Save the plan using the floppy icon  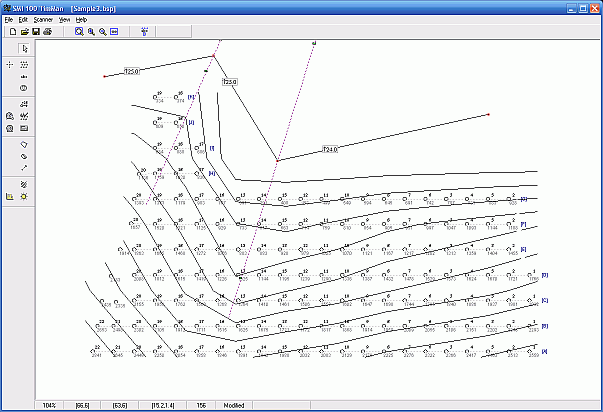click(36, 32)
